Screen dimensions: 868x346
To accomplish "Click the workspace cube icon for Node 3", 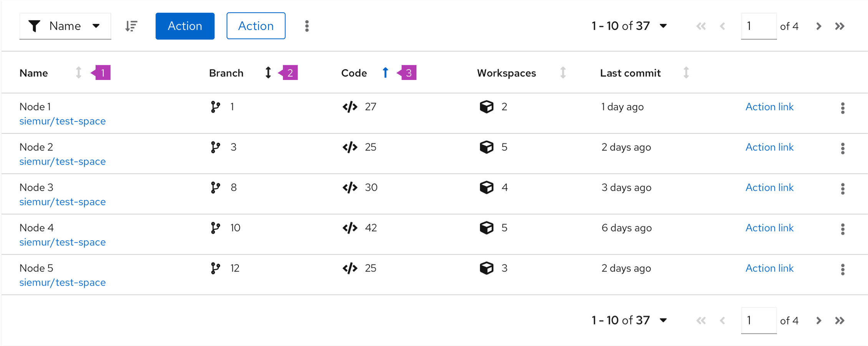I will click(486, 188).
